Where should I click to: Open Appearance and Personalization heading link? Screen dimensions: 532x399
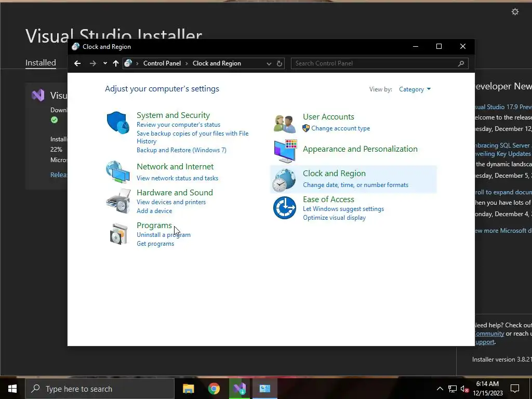(360, 149)
